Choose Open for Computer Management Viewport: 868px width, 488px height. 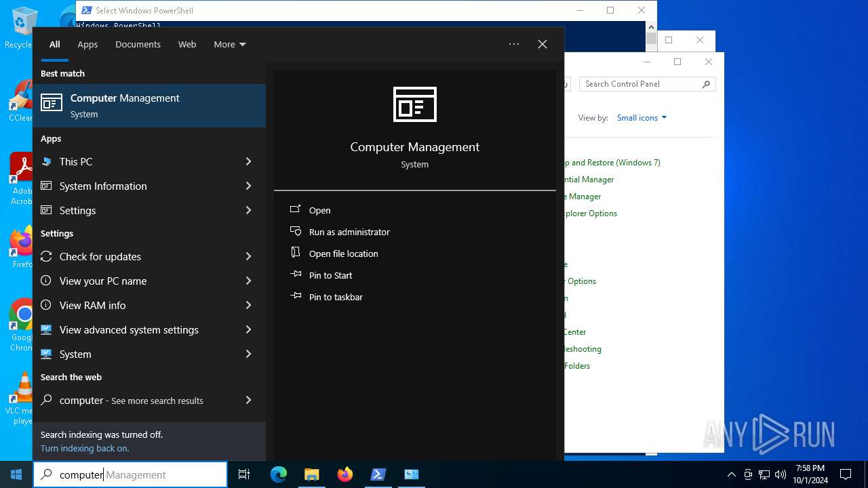(319, 210)
